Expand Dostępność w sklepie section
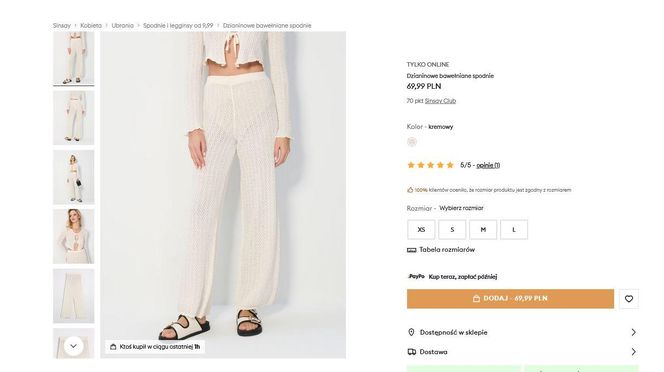Viewport: 664px width, 372px height. (x=522, y=332)
